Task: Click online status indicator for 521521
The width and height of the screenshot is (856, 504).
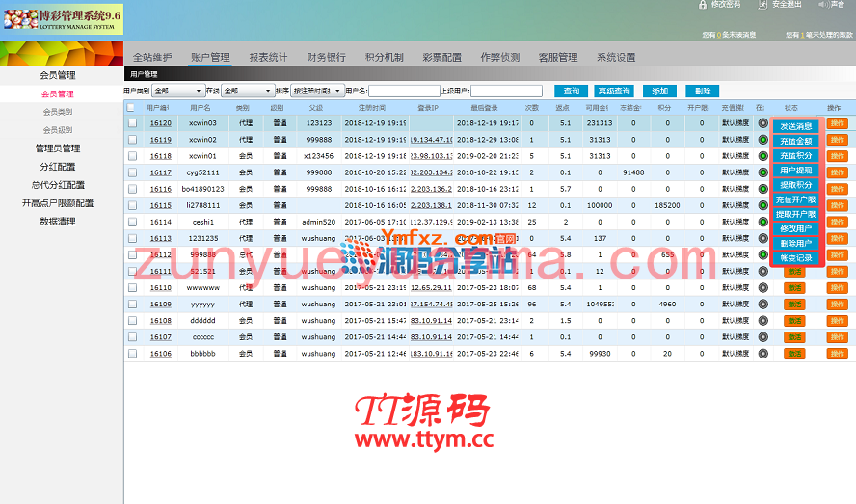Action: (763, 272)
